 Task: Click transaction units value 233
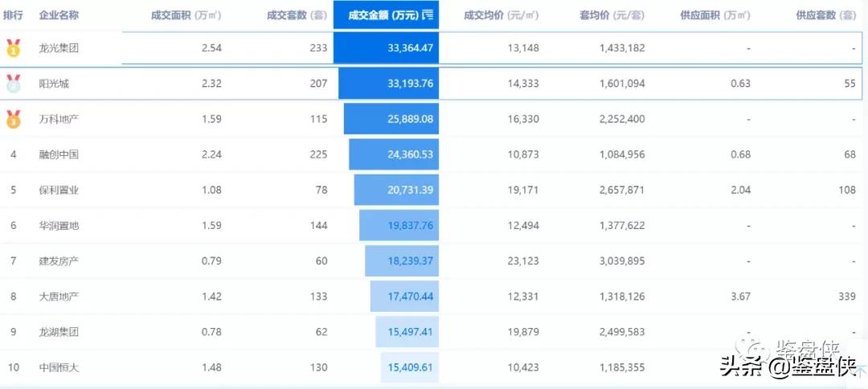[x=318, y=48]
